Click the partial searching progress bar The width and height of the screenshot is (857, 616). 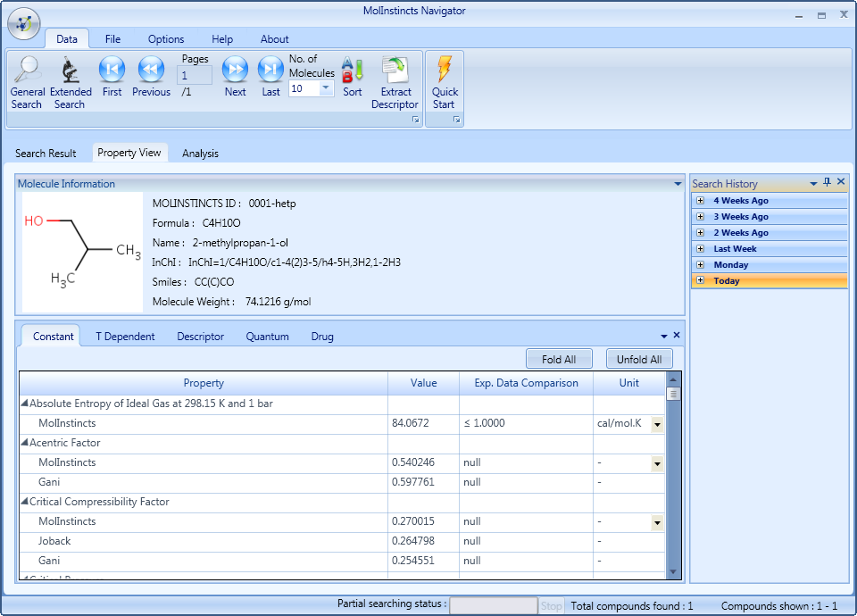[x=494, y=605]
